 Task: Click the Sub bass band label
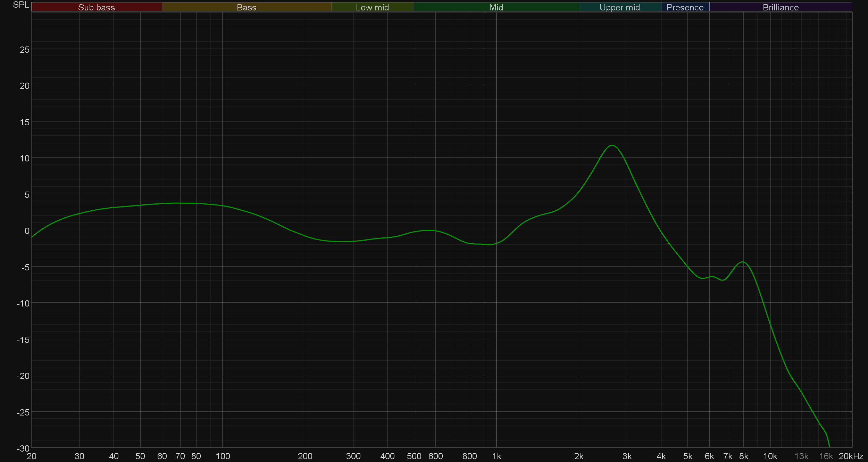point(96,7)
